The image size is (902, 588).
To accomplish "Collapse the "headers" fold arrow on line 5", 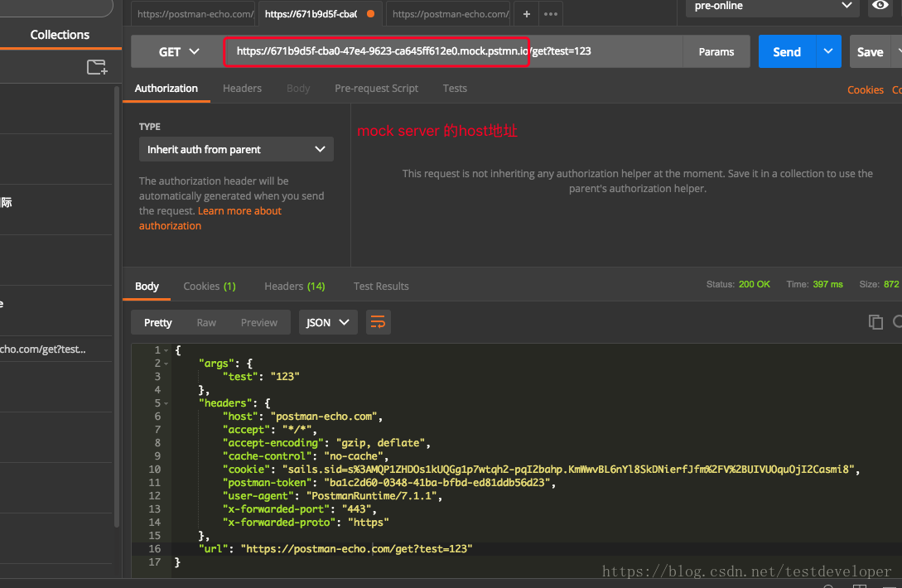I will (x=166, y=403).
